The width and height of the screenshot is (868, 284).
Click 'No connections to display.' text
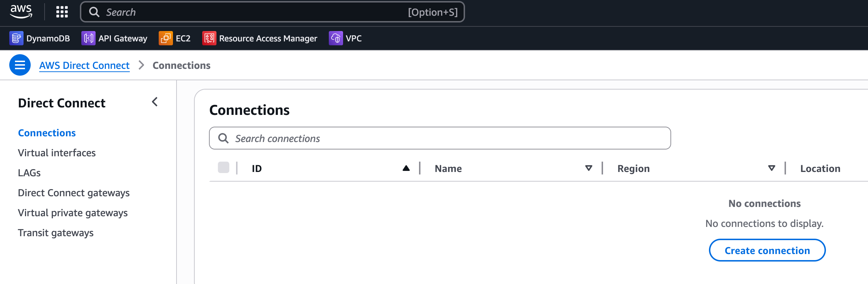pos(765,223)
